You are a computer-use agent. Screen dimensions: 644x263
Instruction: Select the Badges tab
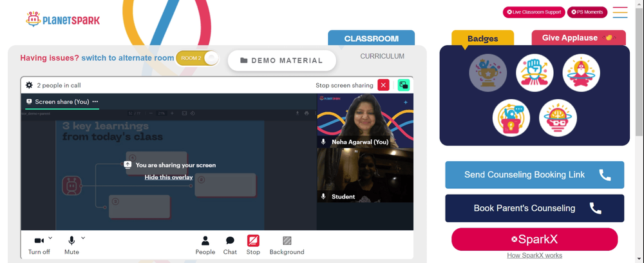click(482, 38)
